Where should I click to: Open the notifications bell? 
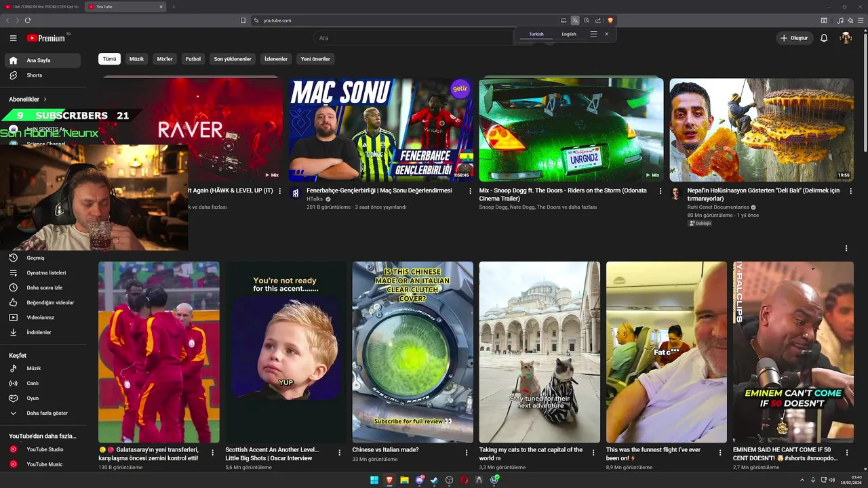pos(824,38)
